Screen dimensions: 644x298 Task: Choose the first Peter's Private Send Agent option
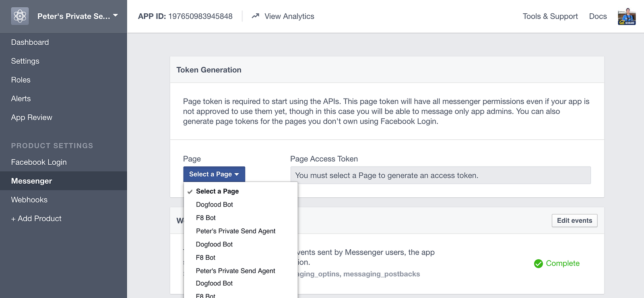point(235,231)
